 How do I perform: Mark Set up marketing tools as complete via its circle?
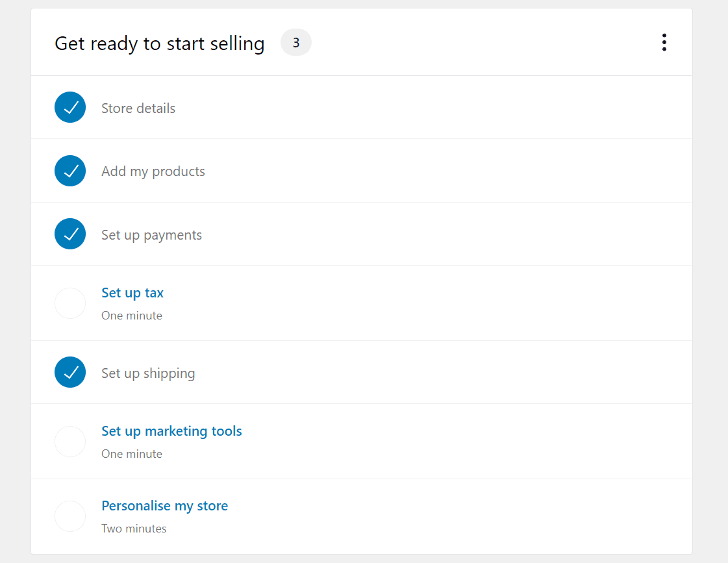[x=69, y=441]
